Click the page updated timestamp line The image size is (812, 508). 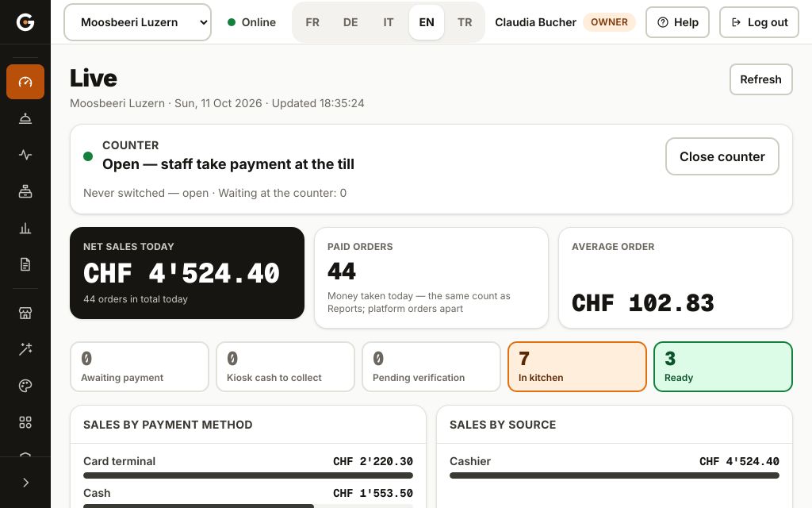click(x=217, y=103)
